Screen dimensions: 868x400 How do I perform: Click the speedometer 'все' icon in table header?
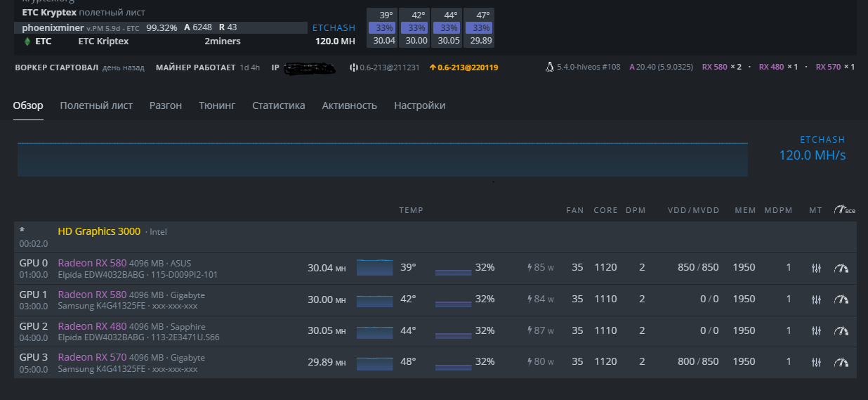[844, 209]
